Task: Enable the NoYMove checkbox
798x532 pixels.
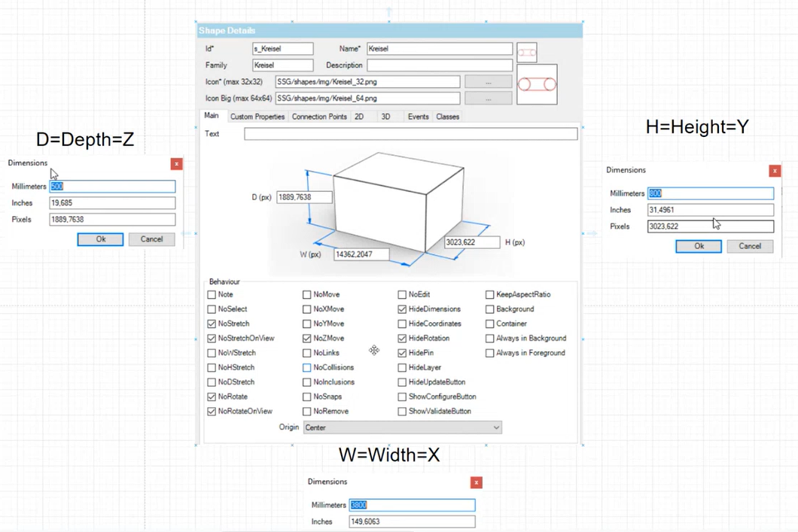Action: point(307,324)
